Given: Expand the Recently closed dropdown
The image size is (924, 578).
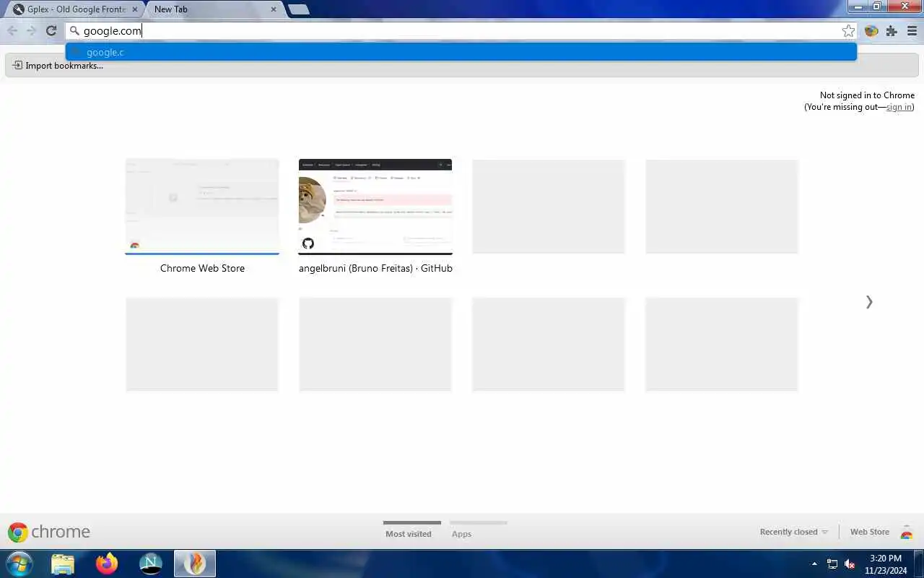Looking at the screenshot, I should pos(793,532).
